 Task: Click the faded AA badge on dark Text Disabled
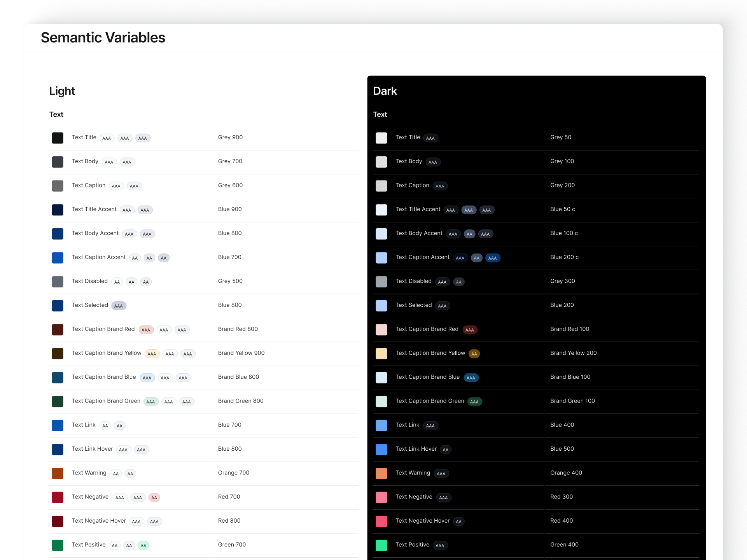pyautogui.click(x=459, y=282)
